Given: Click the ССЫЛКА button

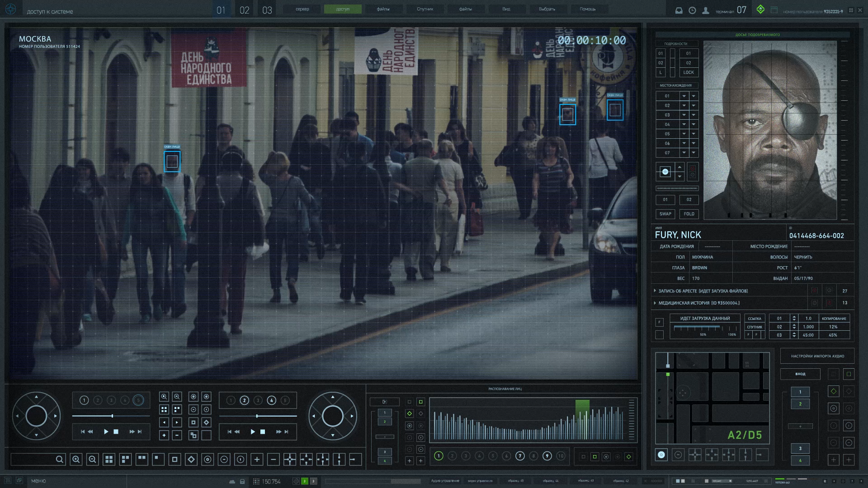Looking at the screenshot, I should click(755, 318).
